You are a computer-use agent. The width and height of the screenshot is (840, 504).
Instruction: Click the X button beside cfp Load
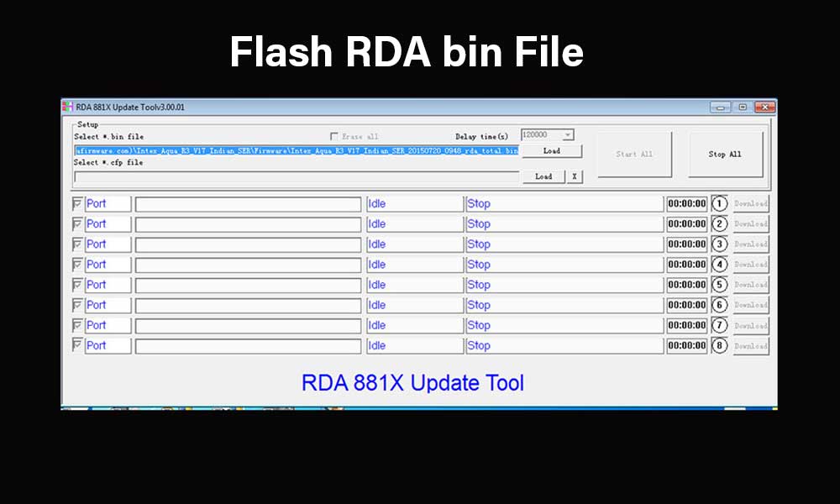pyautogui.click(x=573, y=176)
